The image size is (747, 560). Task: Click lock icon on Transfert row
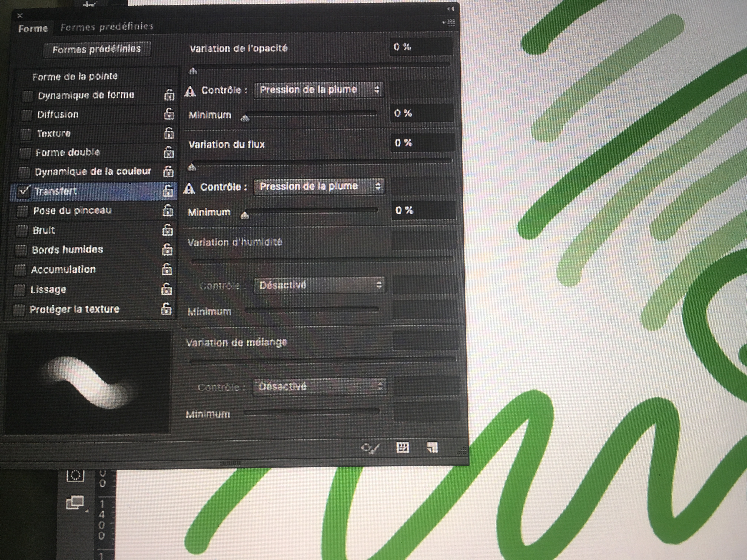click(x=168, y=191)
